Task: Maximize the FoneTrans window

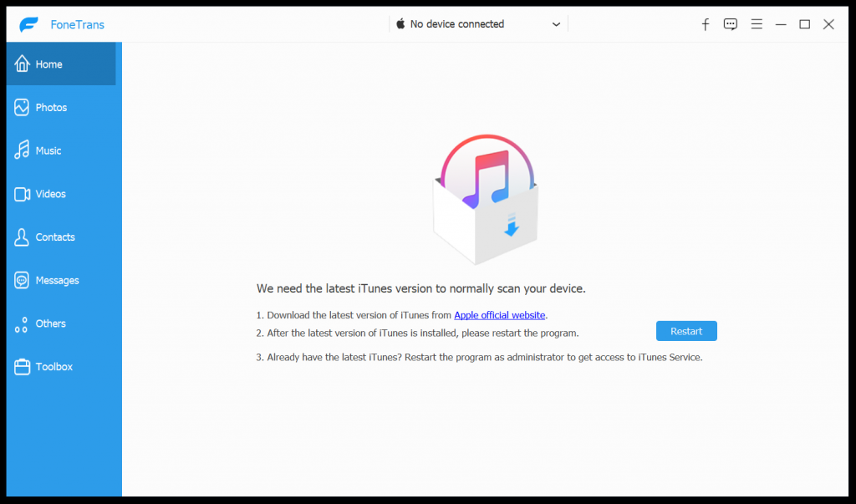Action: (804, 24)
